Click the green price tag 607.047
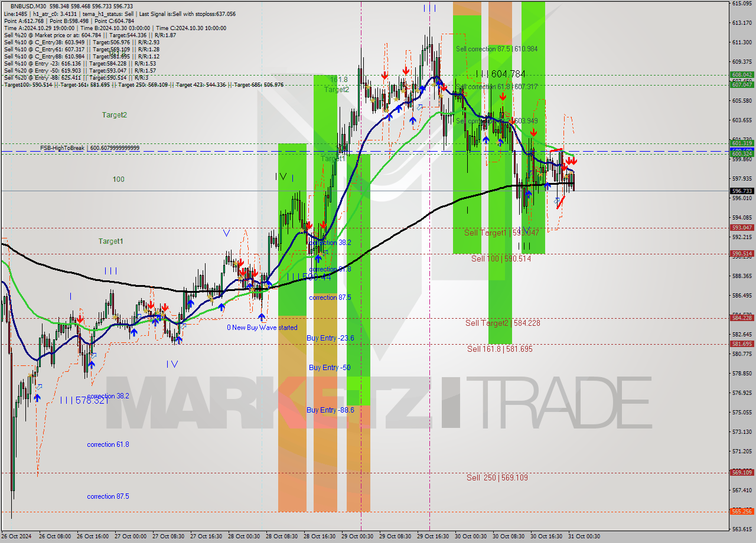The height and width of the screenshot is (543, 756). click(742, 84)
